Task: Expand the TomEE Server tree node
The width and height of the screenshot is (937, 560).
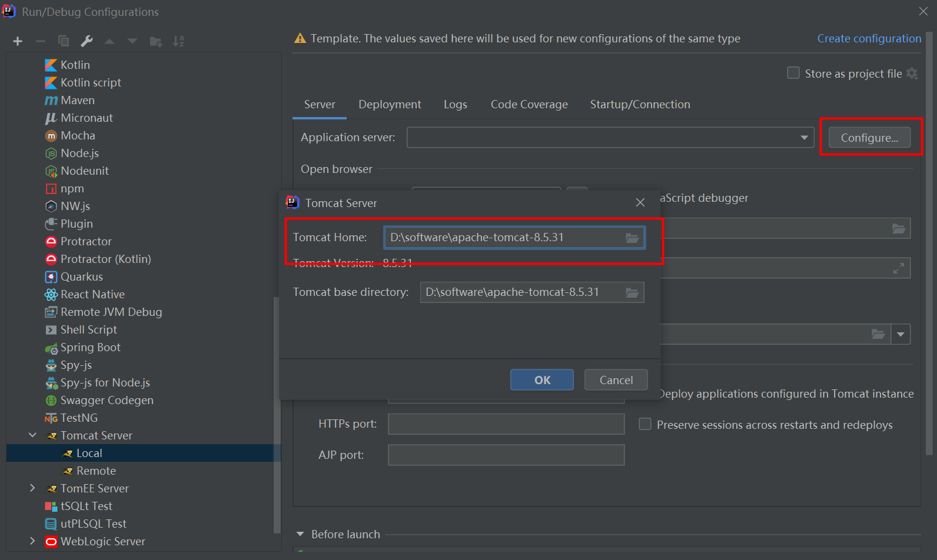Action: [x=32, y=488]
